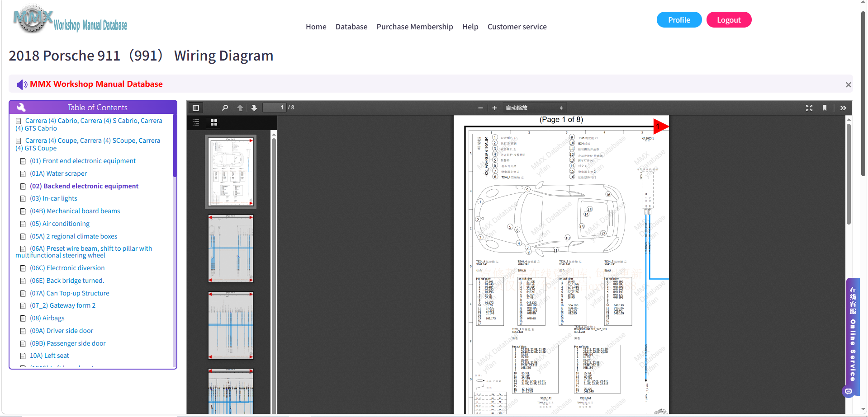Show page thumbnails grid view

point(214,122)
